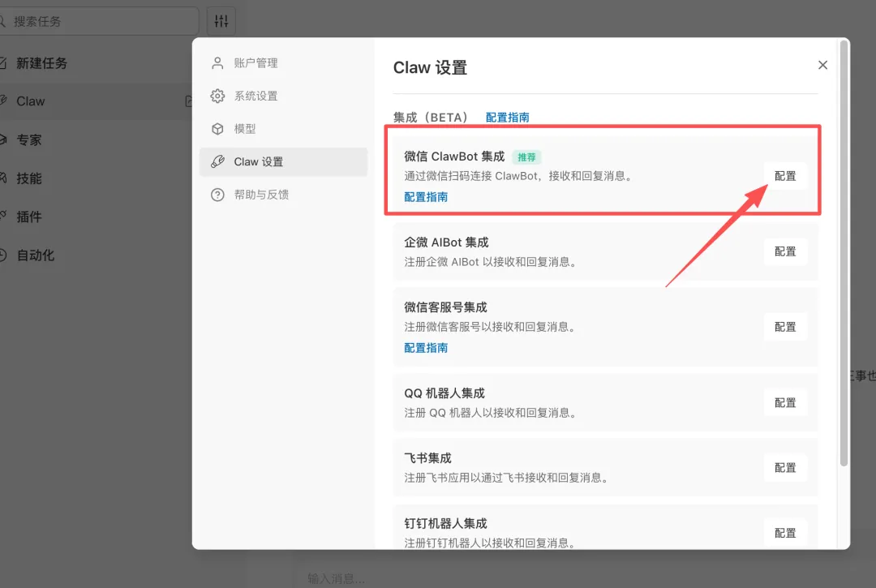Click the QQ 机器人集成 title

(444, 393)
